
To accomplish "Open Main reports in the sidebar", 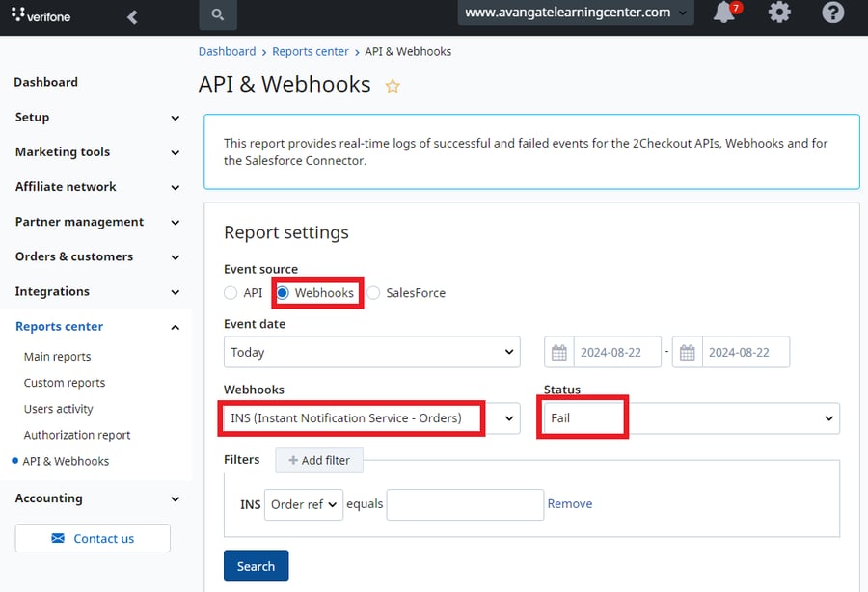I will click(58, 357).
